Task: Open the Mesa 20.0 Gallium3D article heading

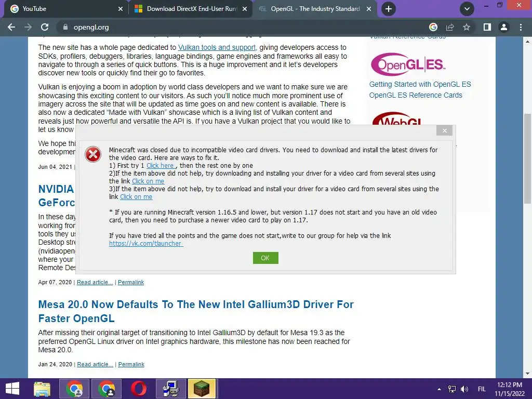Action: point(196,312)
